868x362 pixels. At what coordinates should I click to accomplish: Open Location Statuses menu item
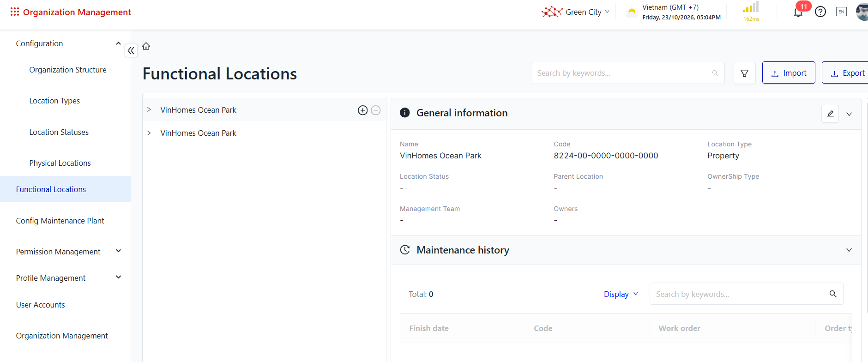(x=59, y=132)
